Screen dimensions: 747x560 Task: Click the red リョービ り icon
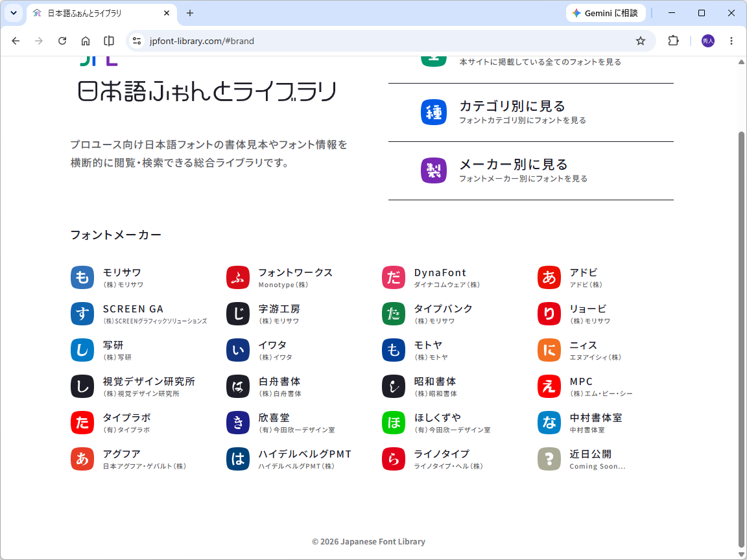549,314
